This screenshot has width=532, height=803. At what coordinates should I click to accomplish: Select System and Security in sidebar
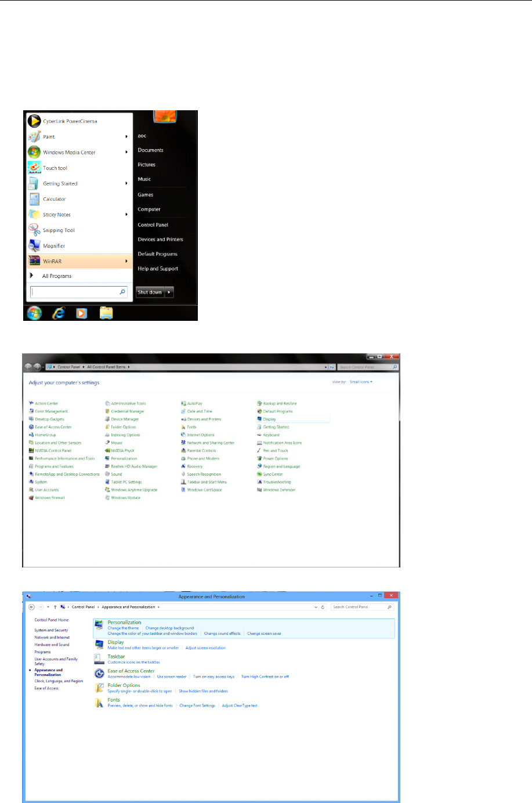[51, 630]
